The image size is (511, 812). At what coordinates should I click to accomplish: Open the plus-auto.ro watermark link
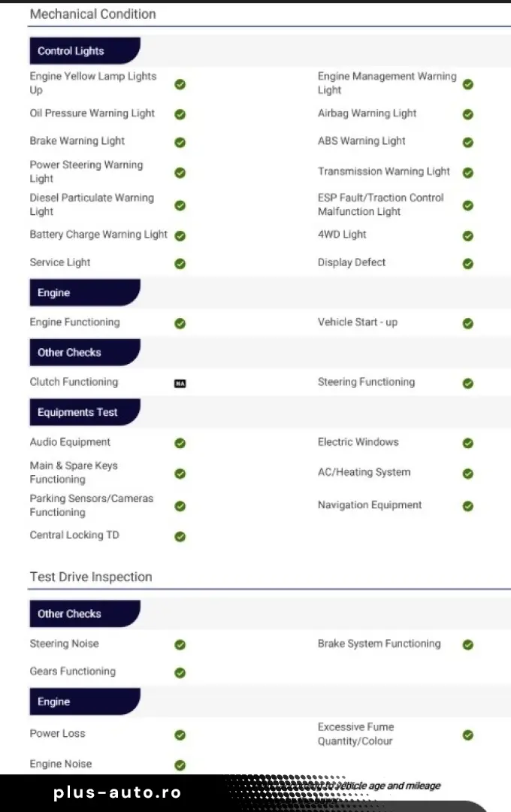click(x=117, y=792)
